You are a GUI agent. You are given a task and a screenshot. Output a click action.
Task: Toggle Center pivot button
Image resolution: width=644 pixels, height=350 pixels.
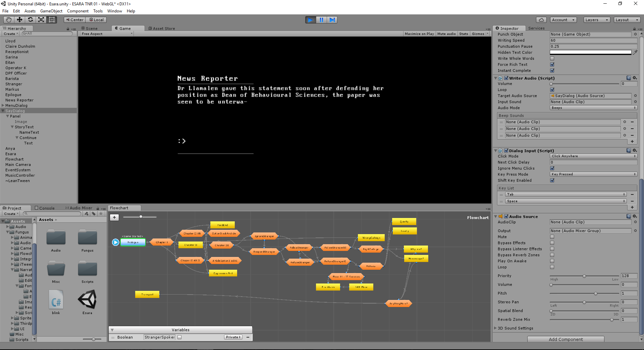(x=74, y=20)
